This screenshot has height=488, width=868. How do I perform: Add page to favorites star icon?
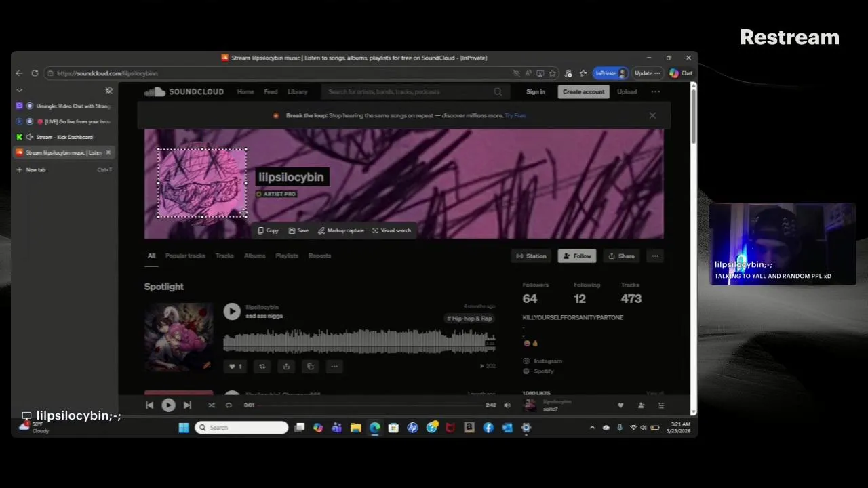tap(553, 73)
